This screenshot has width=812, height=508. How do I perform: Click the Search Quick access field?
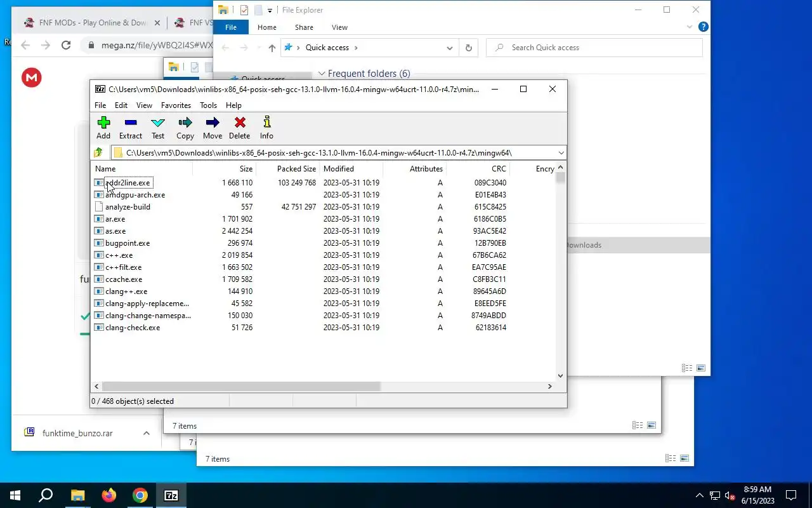pyautogui.click(x=594, y=48)
